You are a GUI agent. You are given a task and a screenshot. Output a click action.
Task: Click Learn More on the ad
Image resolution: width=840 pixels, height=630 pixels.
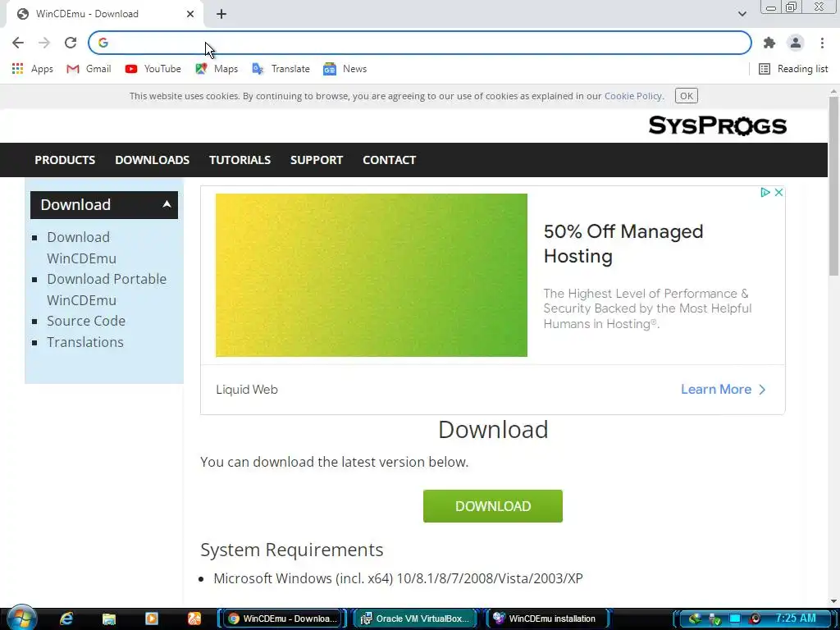point(723,390)
